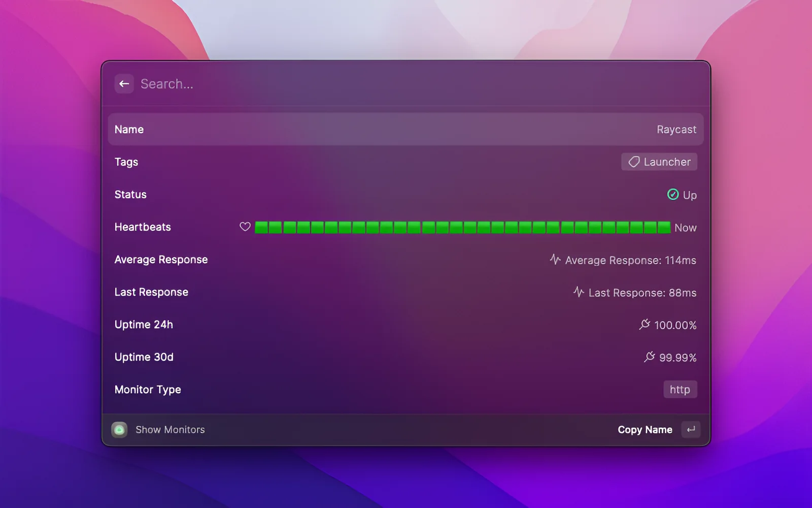This screenshot has height=508, width=812.
Task: Click the back arrow button
Action: (x=124, y=84)
